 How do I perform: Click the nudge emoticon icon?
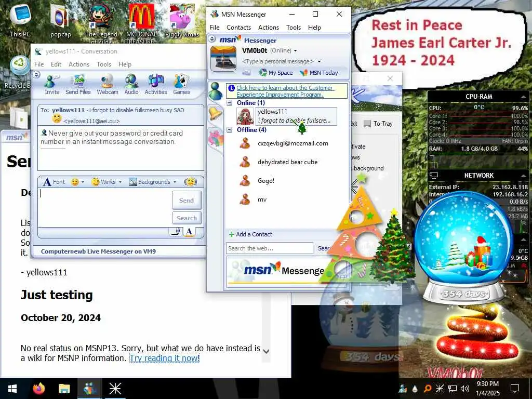[190, 182]
